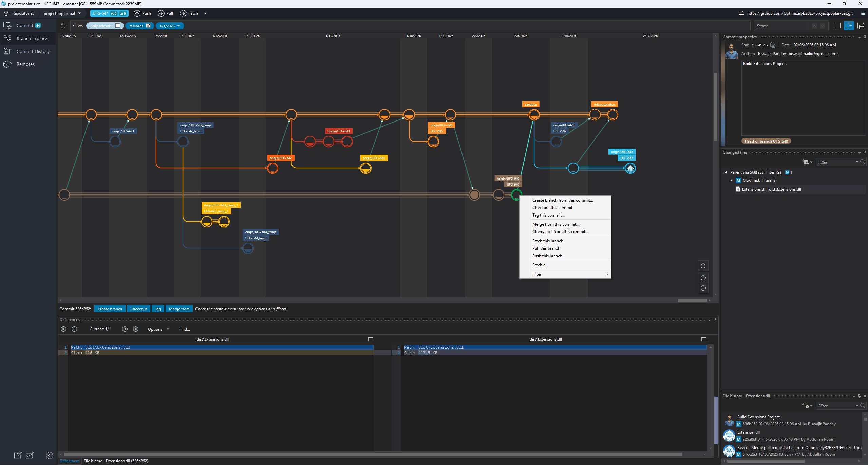868x465 pixels.
Task: Switch to single-pane layout view
Action: (x=837, y=26)
